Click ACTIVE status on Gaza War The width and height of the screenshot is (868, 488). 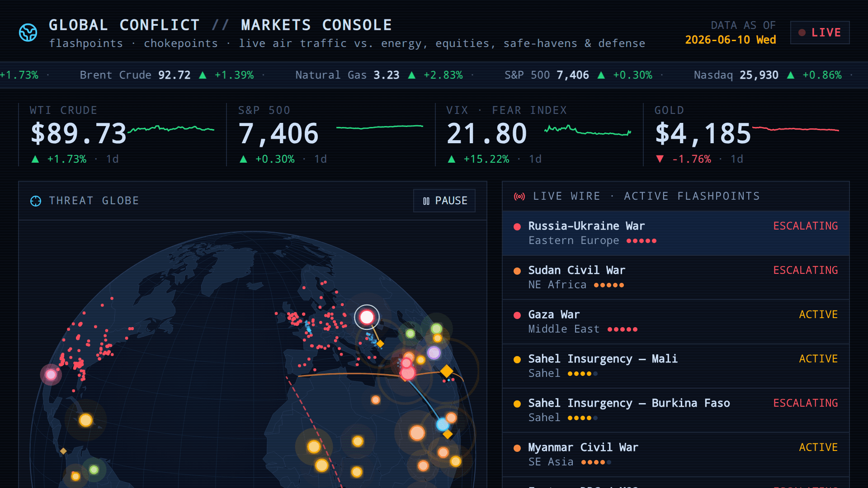(818, 314)
